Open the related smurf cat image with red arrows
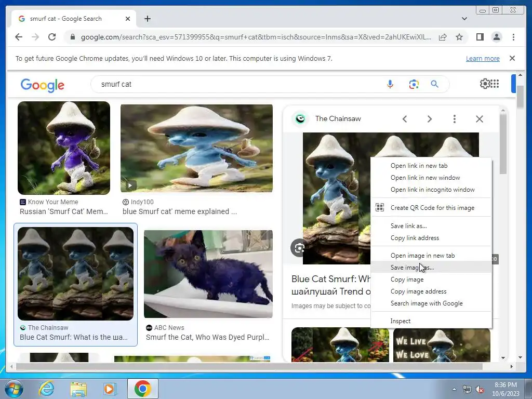 tap(340, 345)
